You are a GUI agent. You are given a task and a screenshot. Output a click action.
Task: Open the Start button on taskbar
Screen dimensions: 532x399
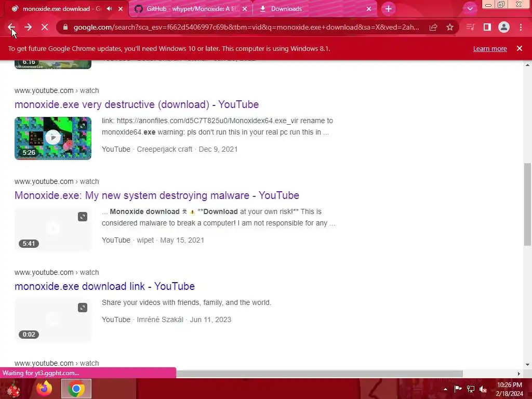click(14, 389)
